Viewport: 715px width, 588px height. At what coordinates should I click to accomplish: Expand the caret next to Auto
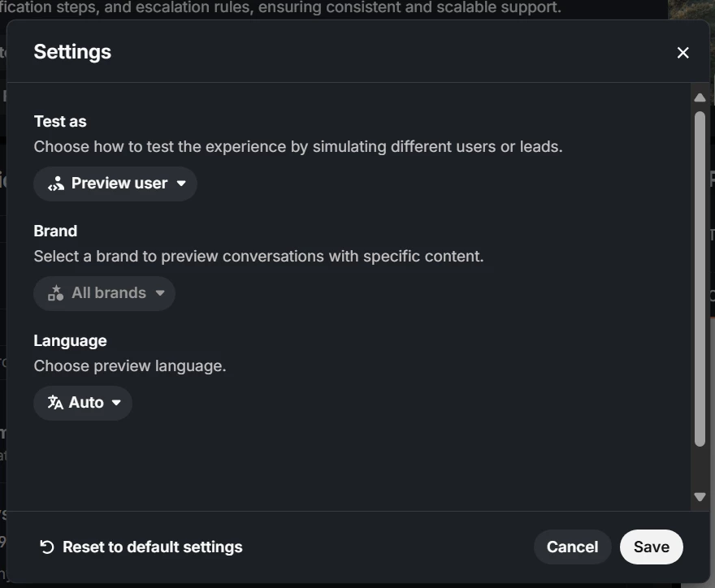coord(116,403)
